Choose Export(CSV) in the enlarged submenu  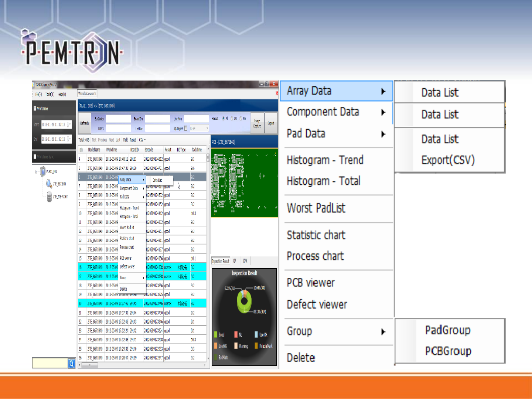(448, 160)
